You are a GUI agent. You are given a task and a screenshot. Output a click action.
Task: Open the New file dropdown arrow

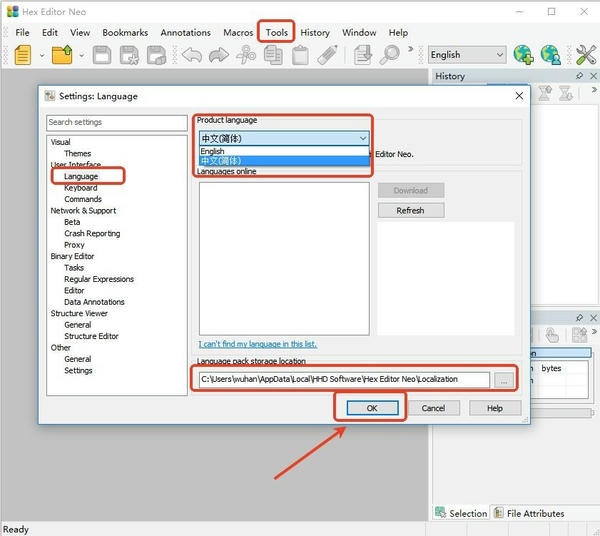pyautogui.click(x=42, y=55)
